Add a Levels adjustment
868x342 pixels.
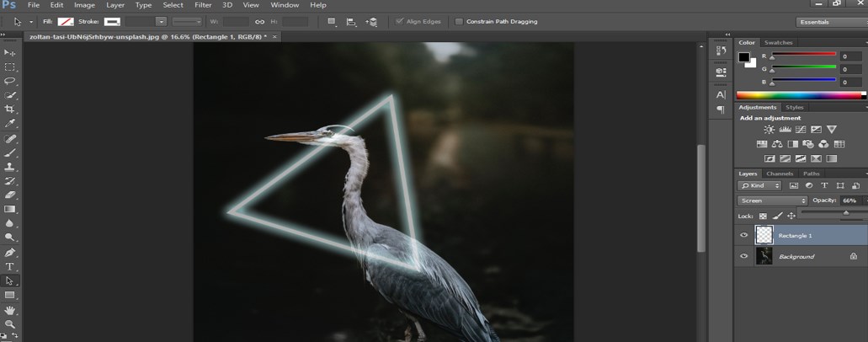tap(785, 129)
